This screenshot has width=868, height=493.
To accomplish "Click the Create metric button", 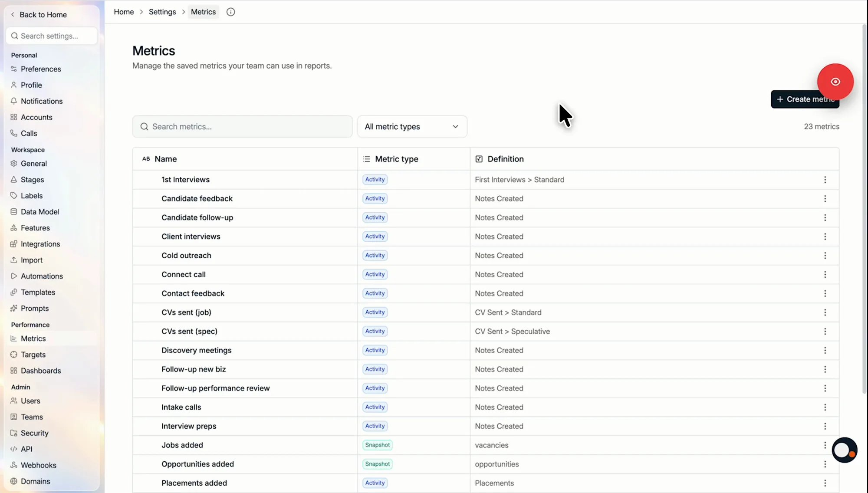I will coord(805,99).
